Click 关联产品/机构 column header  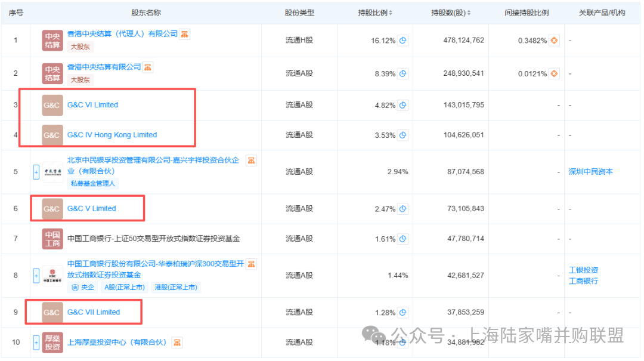(x=602, y=13)
